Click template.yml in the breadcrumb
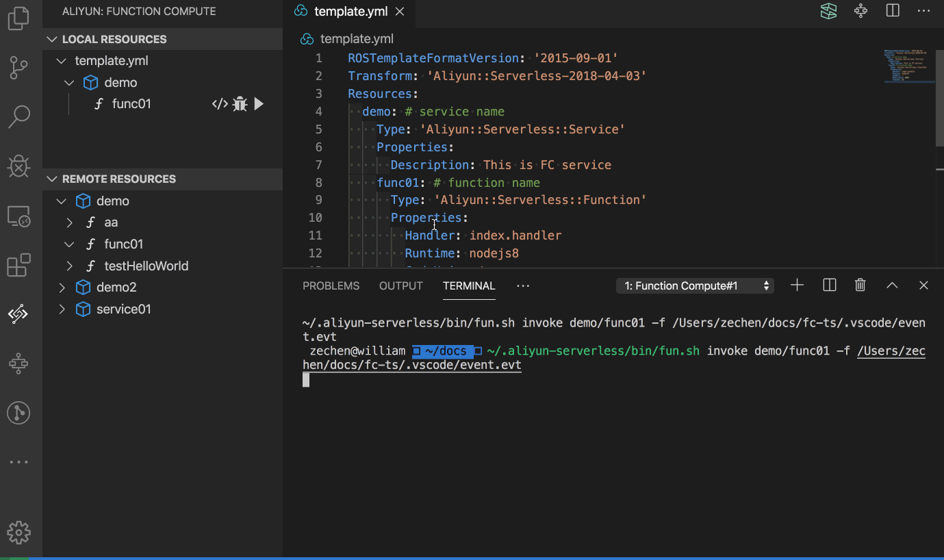The height and width of the screenshot is (560, 944). point(357,39)
